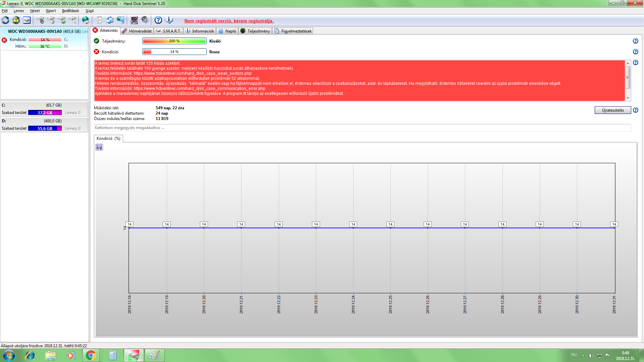Click the 'Állapot utoljára frissítve' status bar text
644x362 pixels.
click(x=44, y=346)
